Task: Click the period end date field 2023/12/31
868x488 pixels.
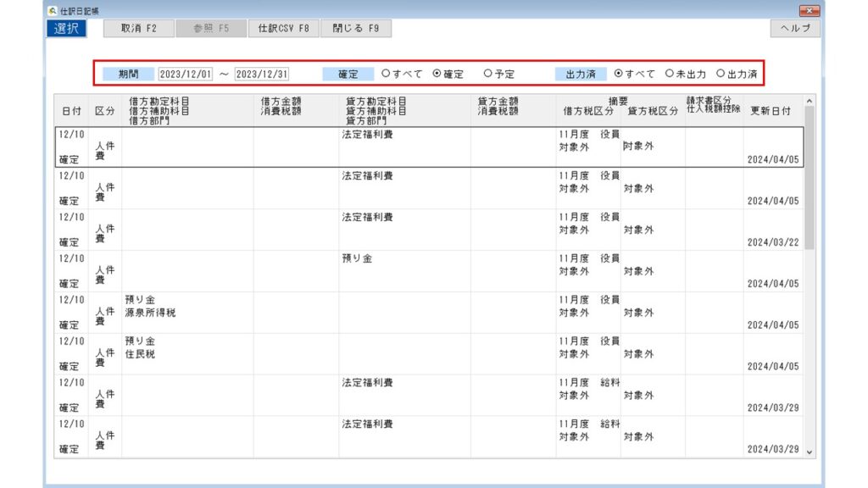Action: [x=261, y=75]
